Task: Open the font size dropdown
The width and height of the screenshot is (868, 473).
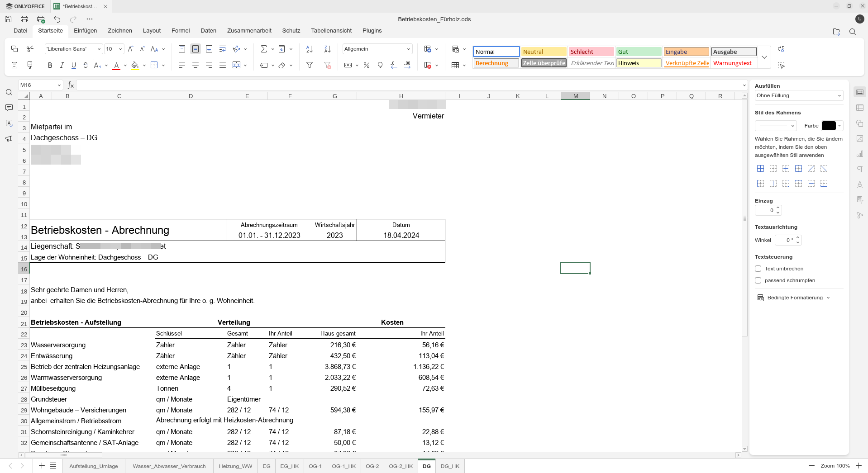Action: click(120, 49)
